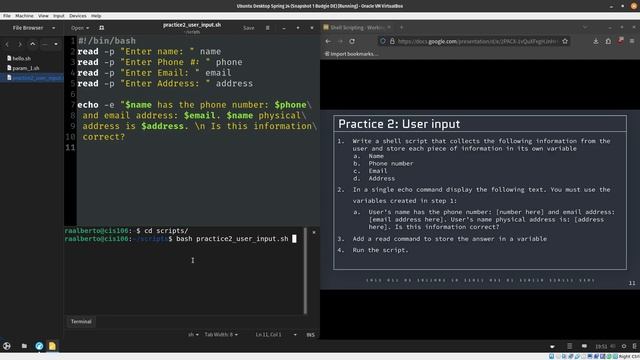Open the Files app in taskbar
The image size is (640, 360).
click(24, 346)
